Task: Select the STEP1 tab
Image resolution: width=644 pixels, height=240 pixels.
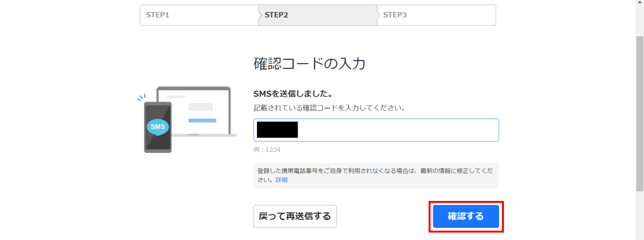Action: (199, 15)
